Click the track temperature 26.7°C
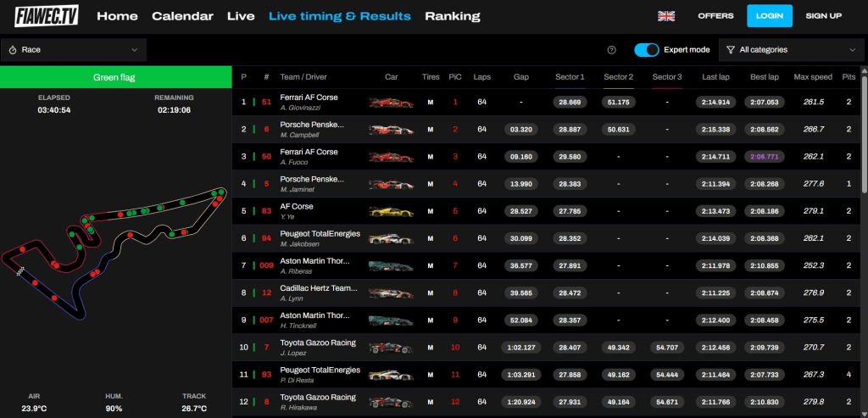The height and width of the screenshot is (418, 868). [x=194, y=409]
